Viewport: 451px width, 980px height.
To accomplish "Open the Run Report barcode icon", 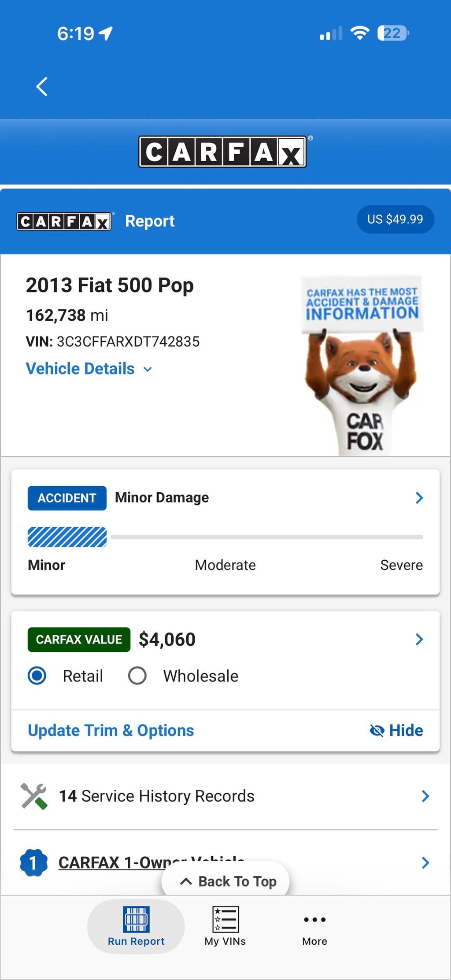I will [136, 919].
